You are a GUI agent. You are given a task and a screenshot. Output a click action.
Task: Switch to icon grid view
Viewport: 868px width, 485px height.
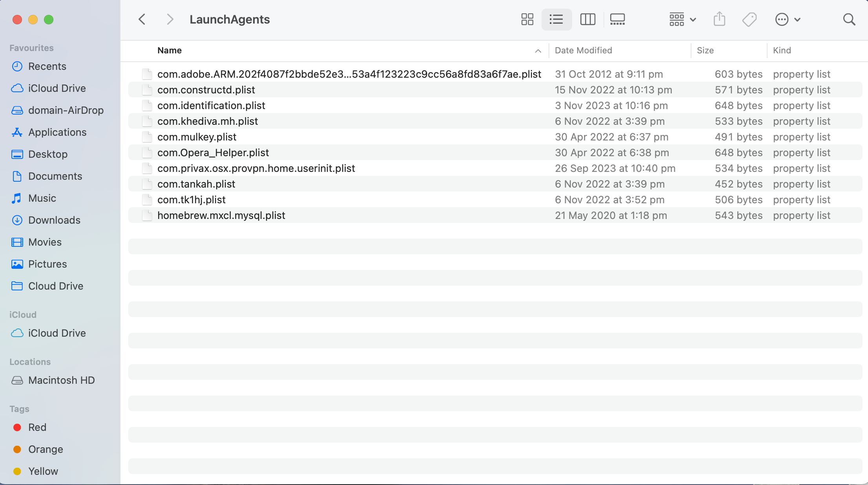[527, 19]
